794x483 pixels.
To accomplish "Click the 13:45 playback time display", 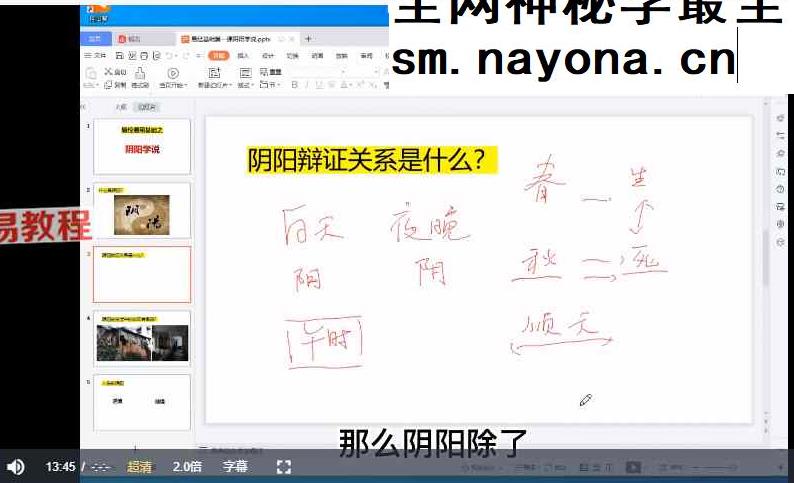I will pos(60,466).
